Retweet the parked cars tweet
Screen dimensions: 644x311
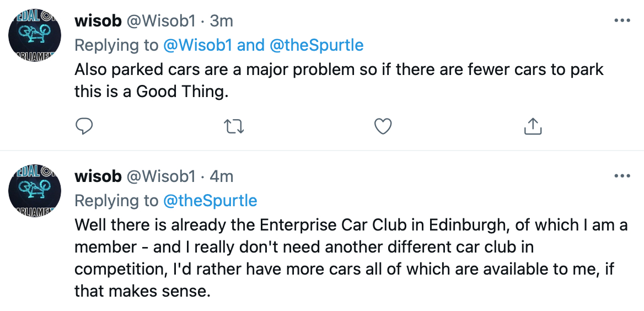(x=234, y=126)
